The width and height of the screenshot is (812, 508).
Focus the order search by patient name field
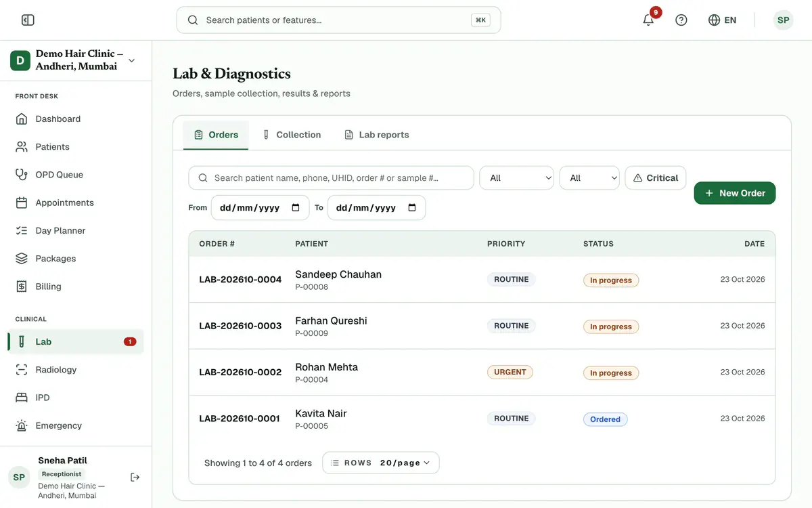[331, 178]
